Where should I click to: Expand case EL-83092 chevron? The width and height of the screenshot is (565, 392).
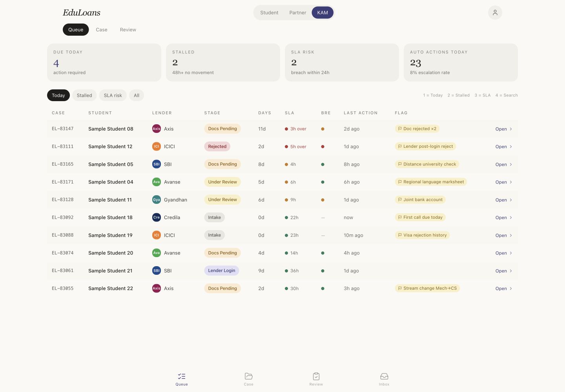(x=511, y=218)
